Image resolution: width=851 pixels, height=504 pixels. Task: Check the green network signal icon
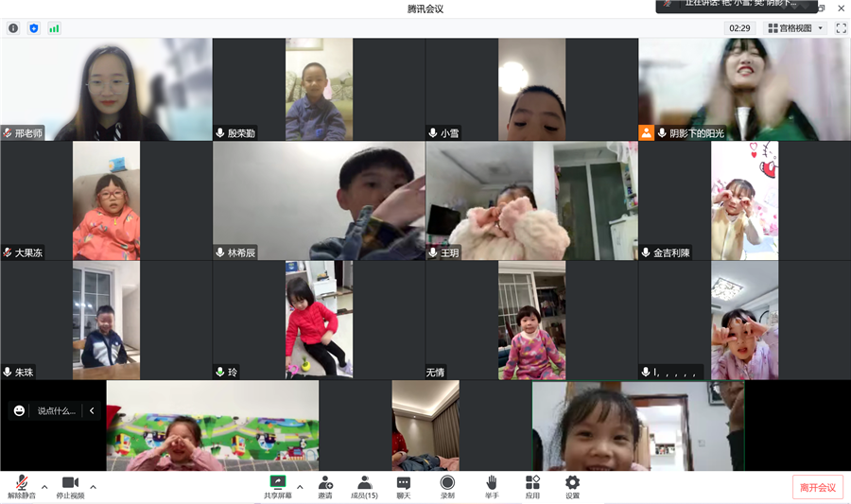(x=54, y=28)
